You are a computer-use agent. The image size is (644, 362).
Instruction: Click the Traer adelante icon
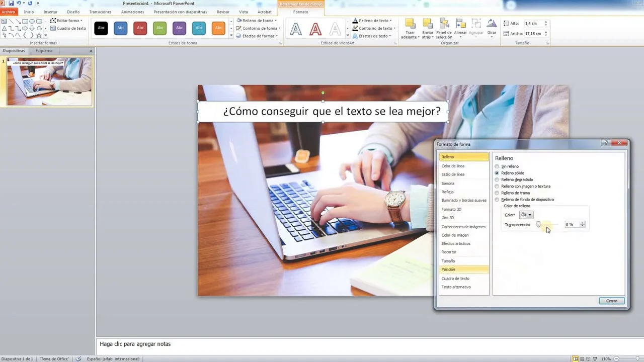pyautogui.click(x=410, y=25)
